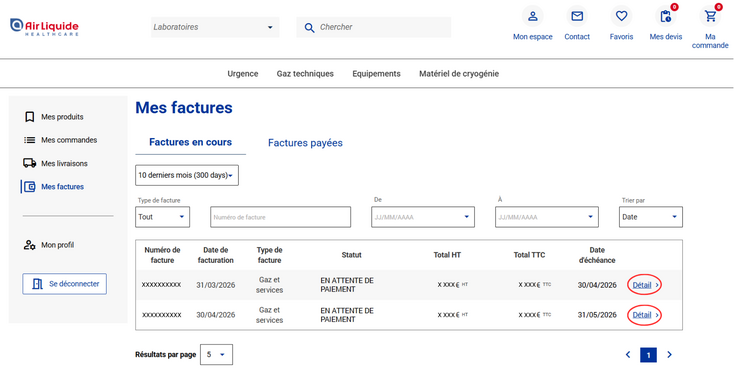Focus the Numéro de facture input
Viewport: 735px width, 374px height.
[280, 217]
